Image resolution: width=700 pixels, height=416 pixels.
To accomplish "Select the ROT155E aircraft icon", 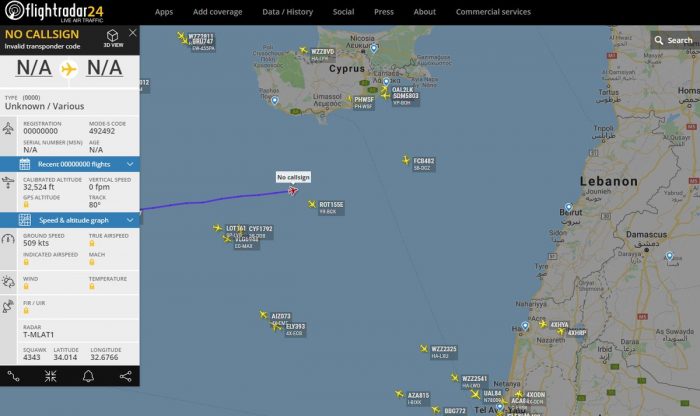I will point(312,204).
